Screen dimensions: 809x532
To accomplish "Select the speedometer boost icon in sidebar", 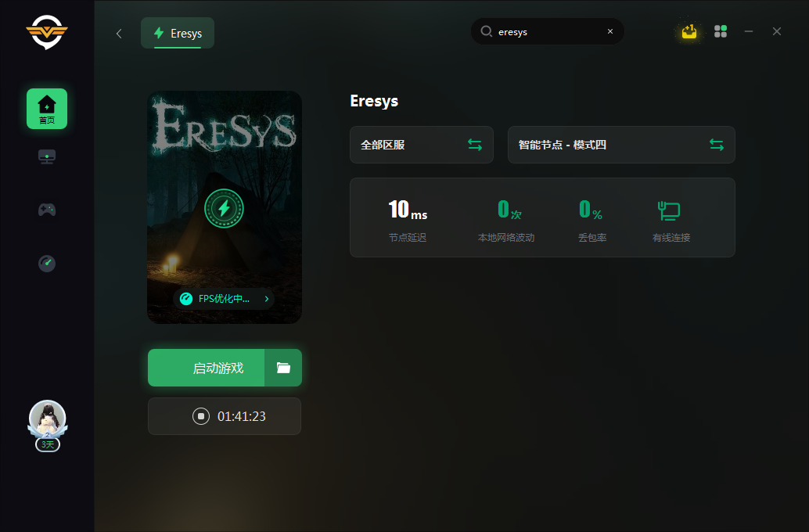I will (47, 264).
